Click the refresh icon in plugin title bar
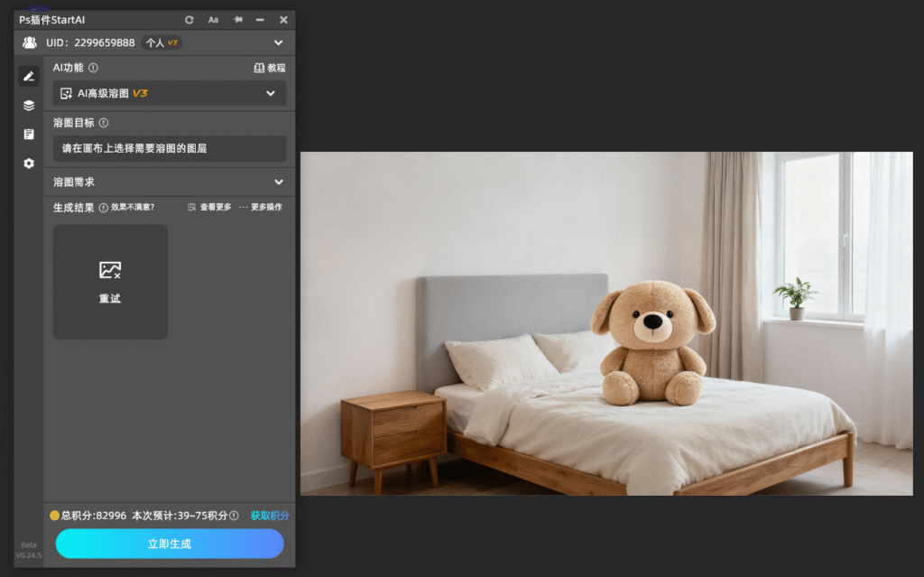Image resolution: width=924 pixels, height=577 pixels. pyautogui.click(x=189, y=20)
